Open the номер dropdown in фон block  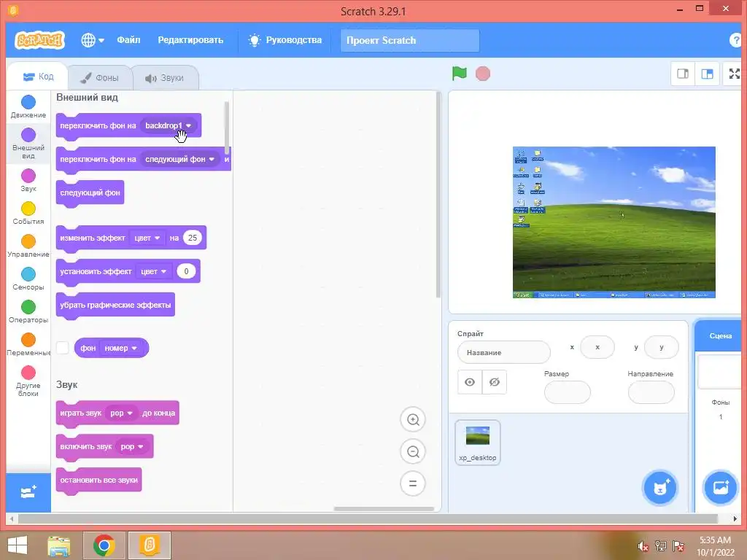pos(121,348)
